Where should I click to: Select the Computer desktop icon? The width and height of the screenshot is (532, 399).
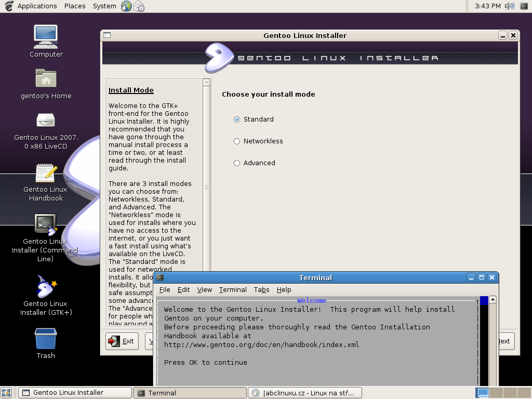46,37
